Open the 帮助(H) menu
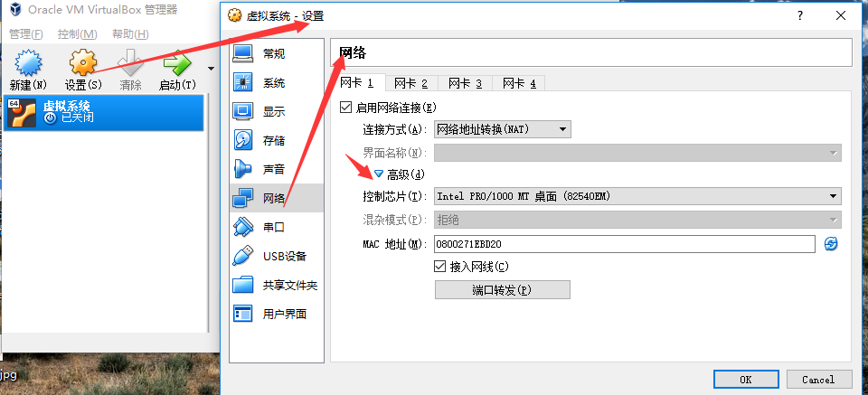Image resolution: width=868 pixels, height=395 pixels. [x=130, y=34]
